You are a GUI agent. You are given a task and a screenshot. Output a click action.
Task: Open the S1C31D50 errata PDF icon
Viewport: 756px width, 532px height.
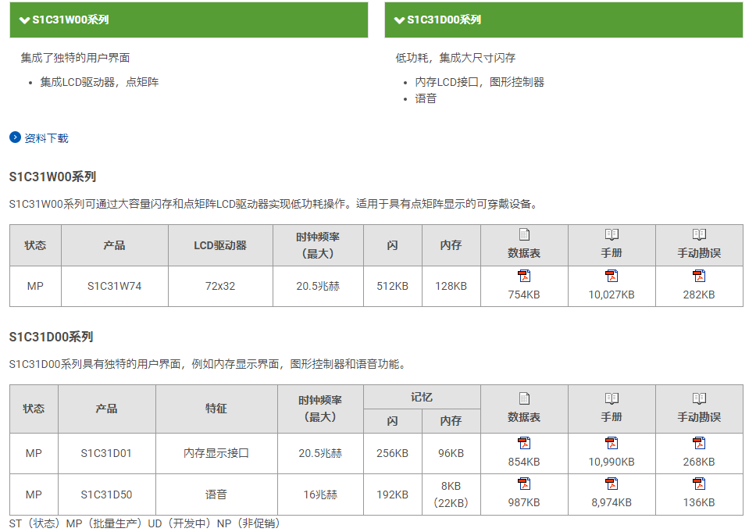pyautogui.click(x=699, y=484)
